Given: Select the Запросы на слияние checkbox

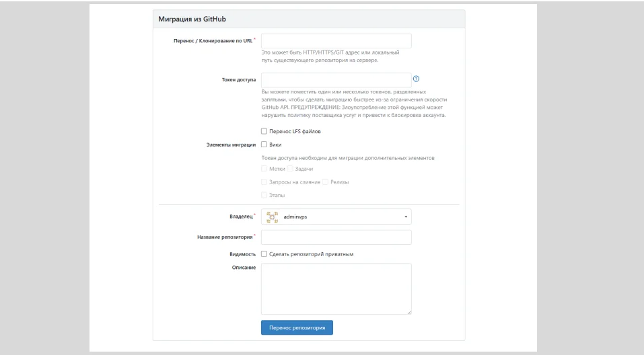Looking at the screenshot, I should coord(264,182).
